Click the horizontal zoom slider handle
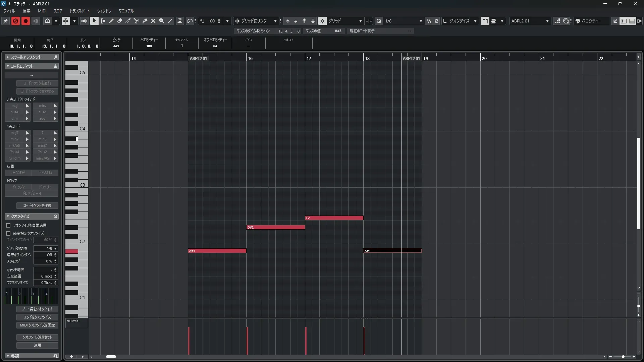Screen dimensions: 644x362 pos(623,357)
